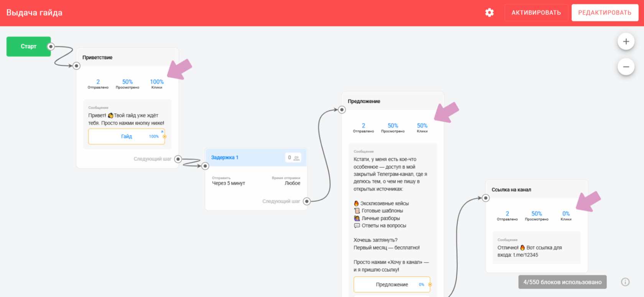Image resolution: width=644 pixels, height=297 pixels.
Task: Click the Старт block output connector
Action: coord(51,46)
